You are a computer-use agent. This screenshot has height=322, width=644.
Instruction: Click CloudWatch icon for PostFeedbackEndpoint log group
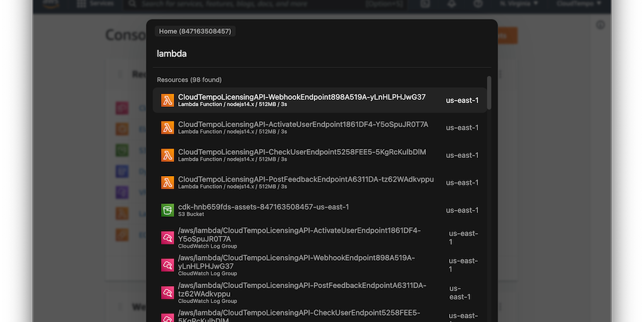pos(167,292)
